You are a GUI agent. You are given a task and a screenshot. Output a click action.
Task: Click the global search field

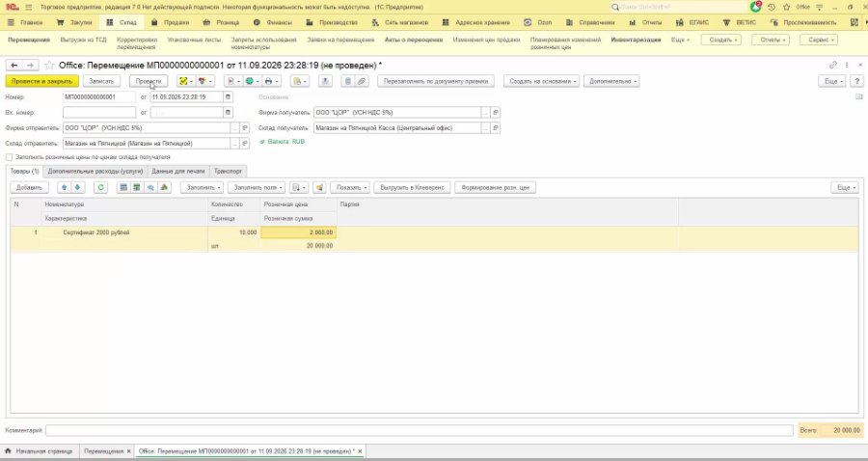click(677, 7)
